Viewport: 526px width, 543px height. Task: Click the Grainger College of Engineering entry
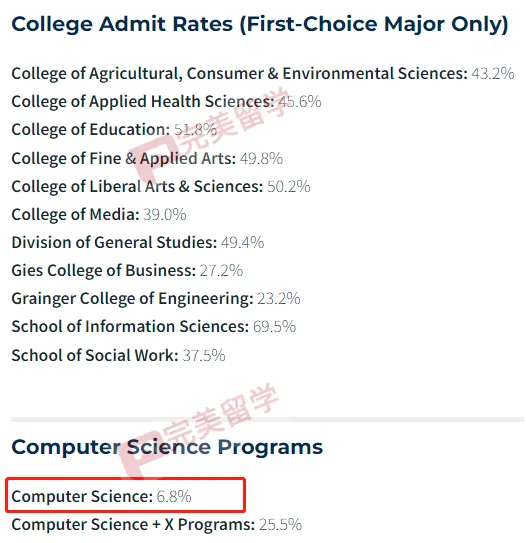pos(156,299)
